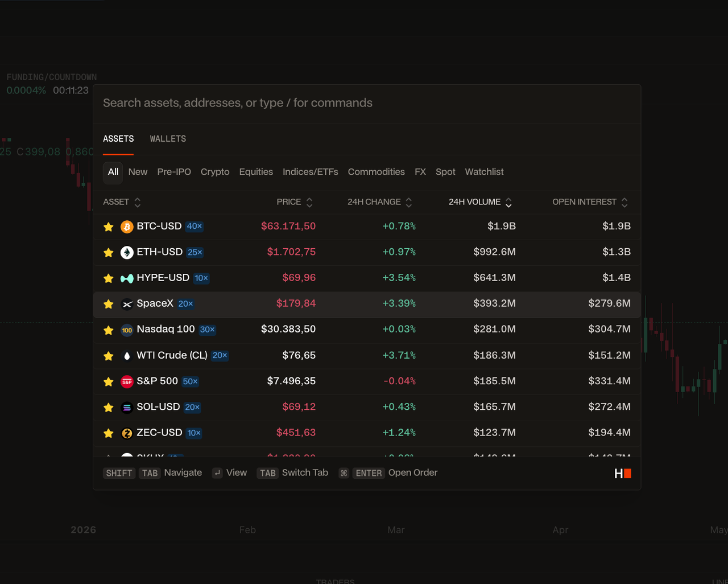Click the return-key View icon
The height and width of the screenshot is (584, 728).
click(217, 473)
